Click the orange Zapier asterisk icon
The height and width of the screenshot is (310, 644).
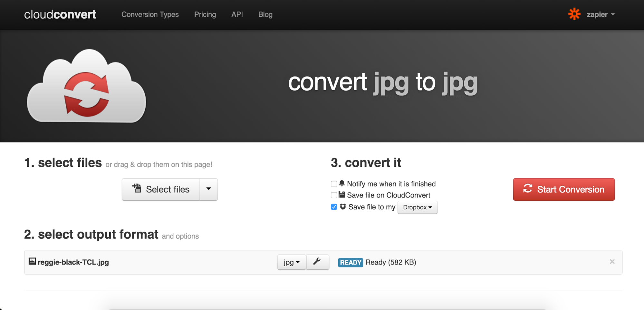point(574,14)
